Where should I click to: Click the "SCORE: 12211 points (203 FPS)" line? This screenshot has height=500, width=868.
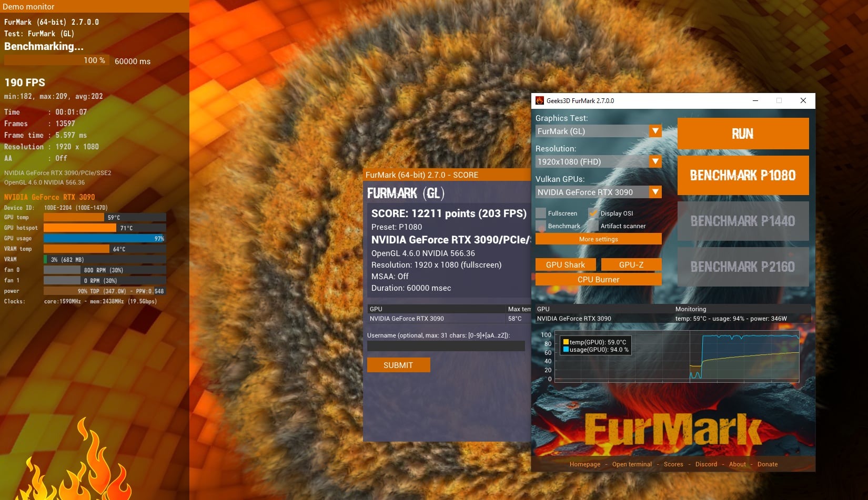[449, 213]
